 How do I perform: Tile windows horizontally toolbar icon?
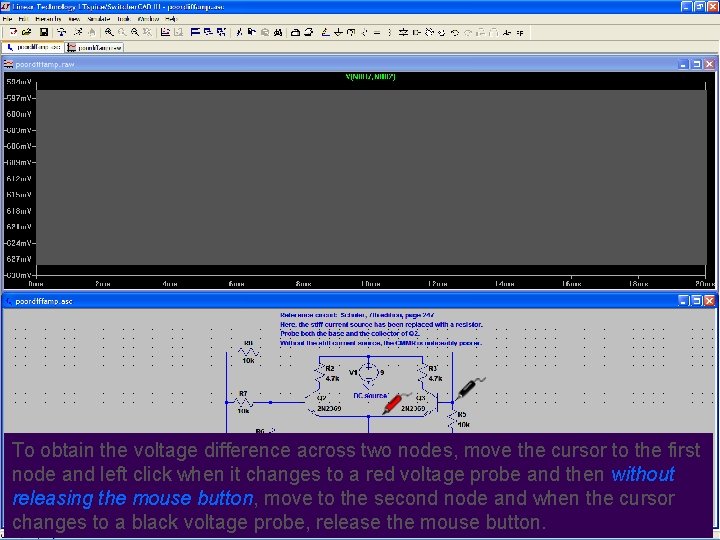click(195, 32)
